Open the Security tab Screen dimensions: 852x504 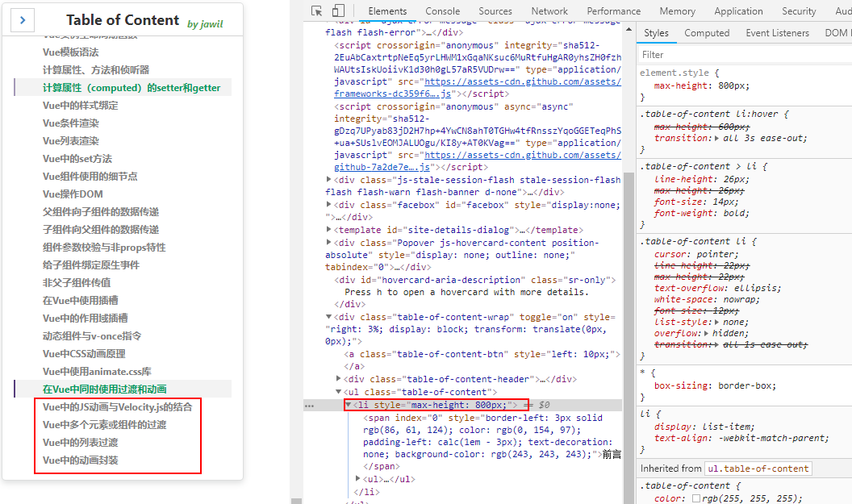pos(799,10)
